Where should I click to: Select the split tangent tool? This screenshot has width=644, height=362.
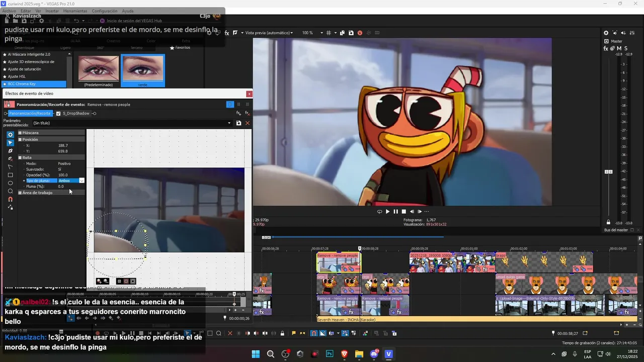pyautogui.click(x=10, y=167)
